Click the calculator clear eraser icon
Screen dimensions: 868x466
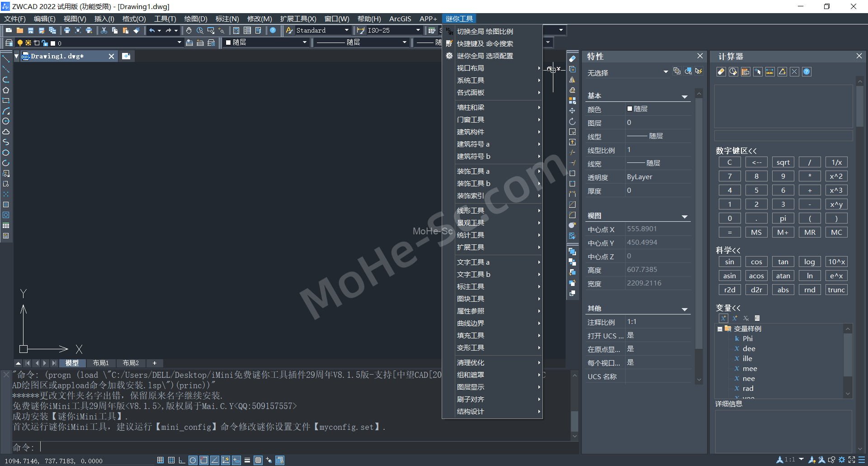tap(721, 72)
